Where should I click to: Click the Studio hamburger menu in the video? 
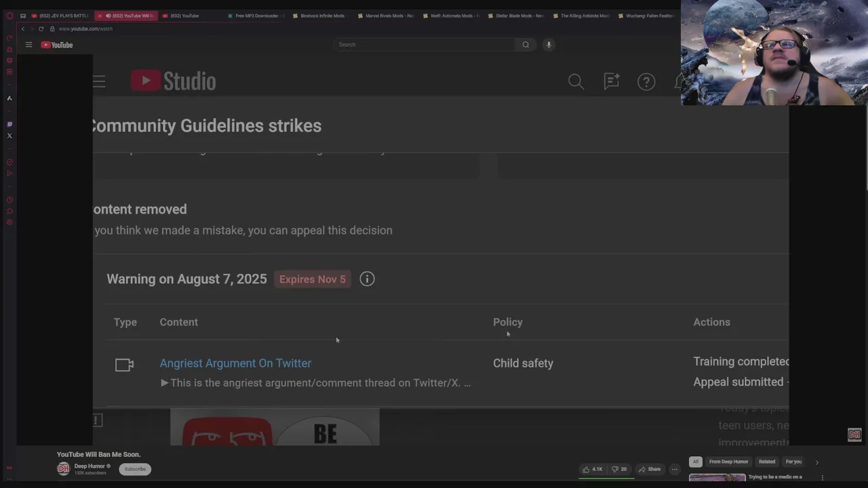99,81
